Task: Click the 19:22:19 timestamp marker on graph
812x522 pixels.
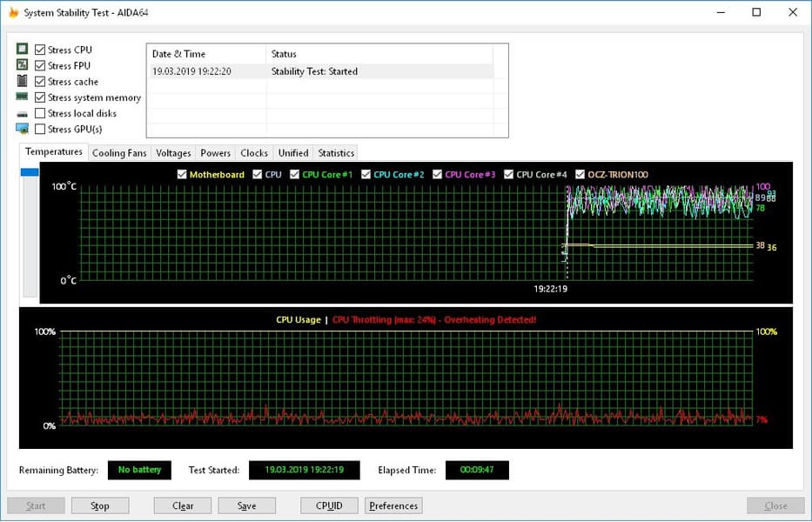Action: [551, 289]
